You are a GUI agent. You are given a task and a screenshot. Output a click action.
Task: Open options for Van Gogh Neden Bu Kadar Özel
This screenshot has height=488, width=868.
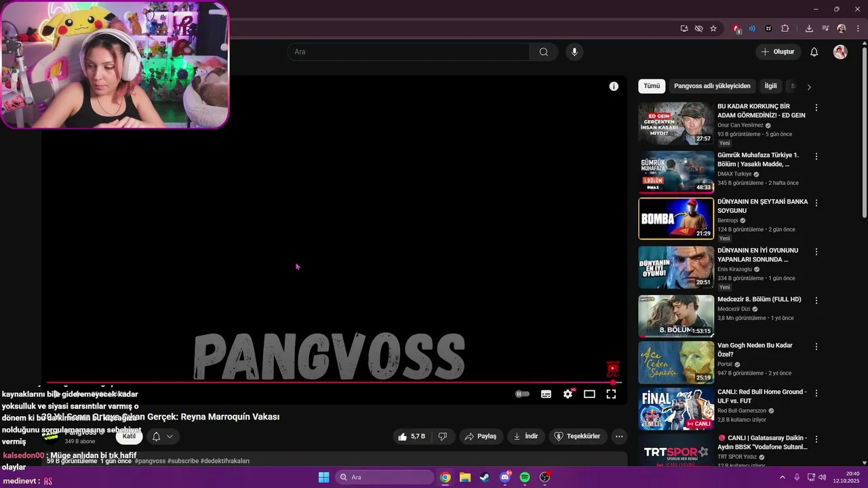(816, 346)
